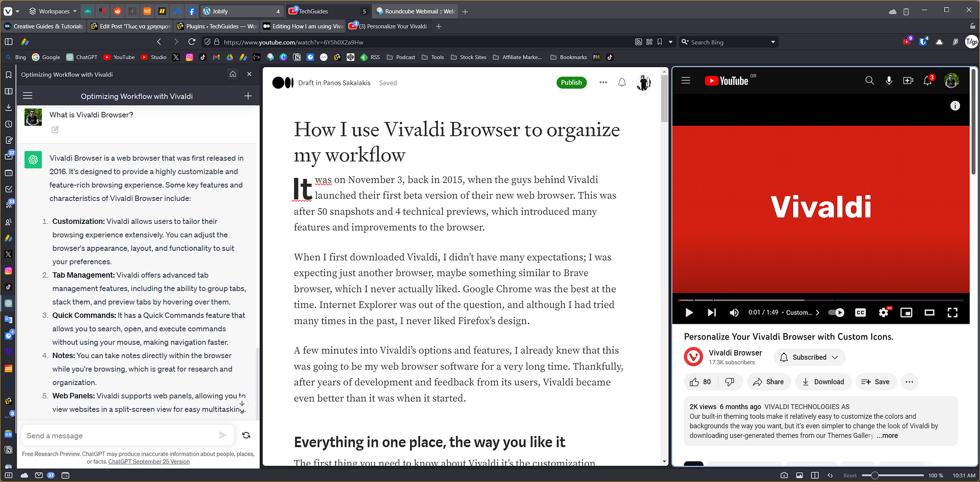980x482 pixels.
Task: Select the Plugins ‹ TechGuides tab
Action: pyautogui.click(x=216, y=26)
